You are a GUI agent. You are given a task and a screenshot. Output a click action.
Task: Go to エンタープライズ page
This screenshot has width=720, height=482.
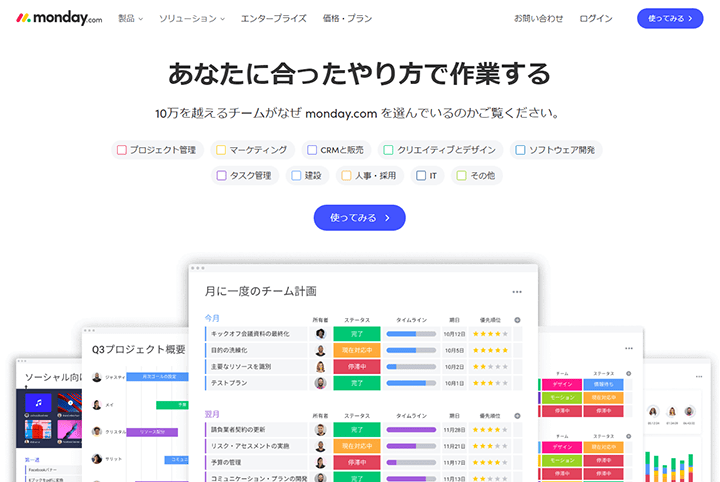(274, 18)
